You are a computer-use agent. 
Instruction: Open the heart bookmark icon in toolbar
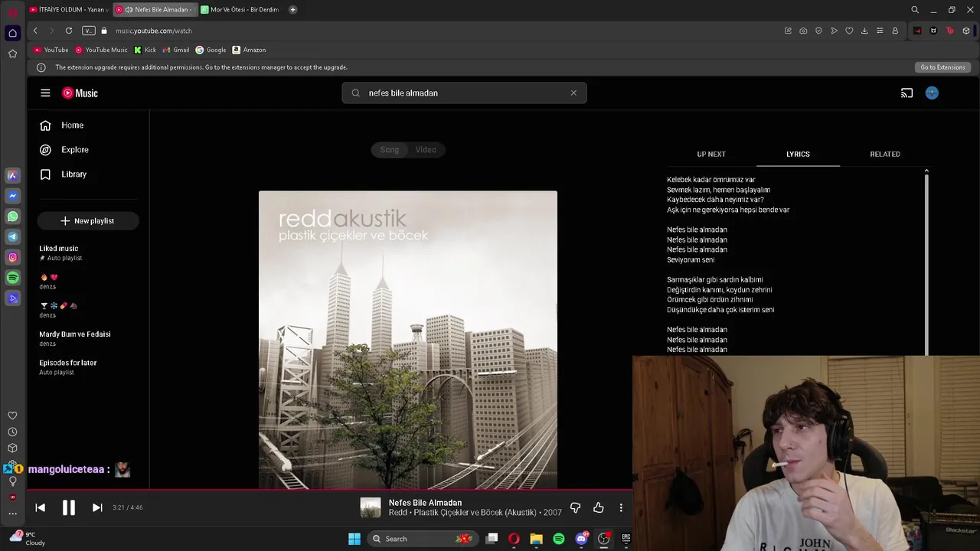click(x=849, y=31)
